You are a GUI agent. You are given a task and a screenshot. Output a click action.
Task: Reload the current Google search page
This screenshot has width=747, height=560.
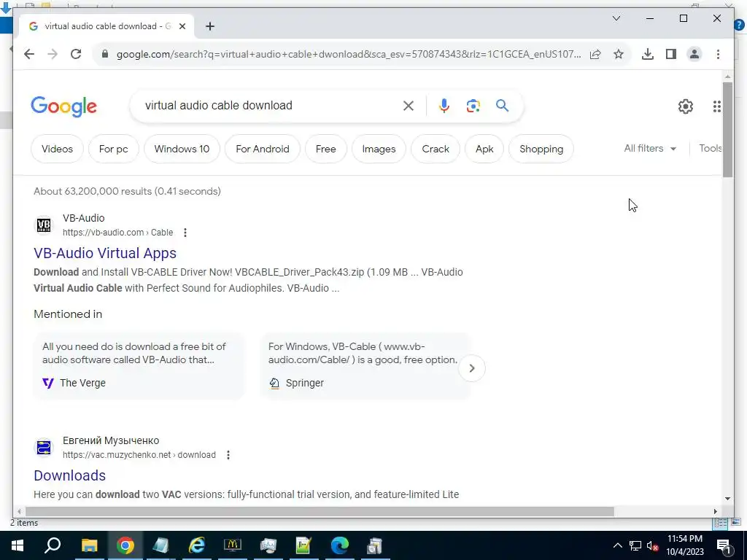tap(76, 54)
